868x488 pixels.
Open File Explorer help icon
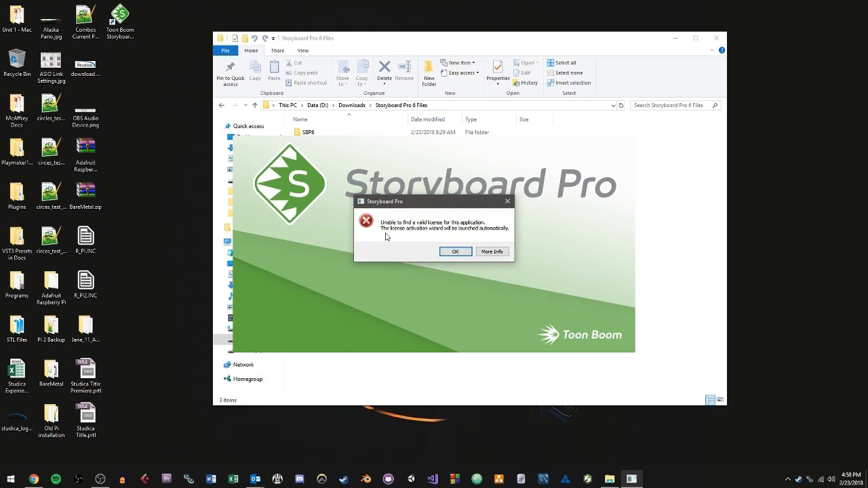click(x=722, y=51)
